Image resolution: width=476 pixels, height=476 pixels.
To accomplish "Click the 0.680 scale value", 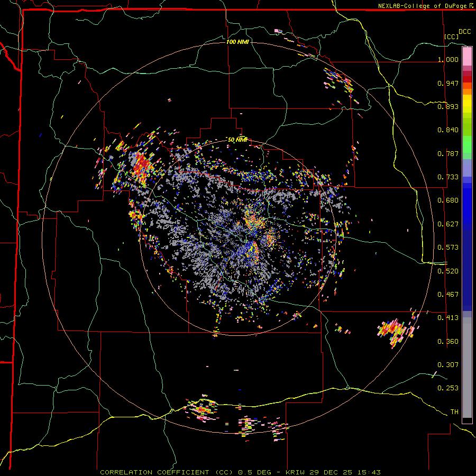I will [x=448, y=200].
